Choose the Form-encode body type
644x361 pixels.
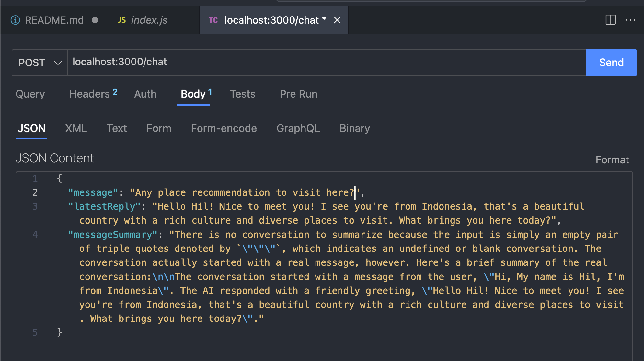point(224,128)
